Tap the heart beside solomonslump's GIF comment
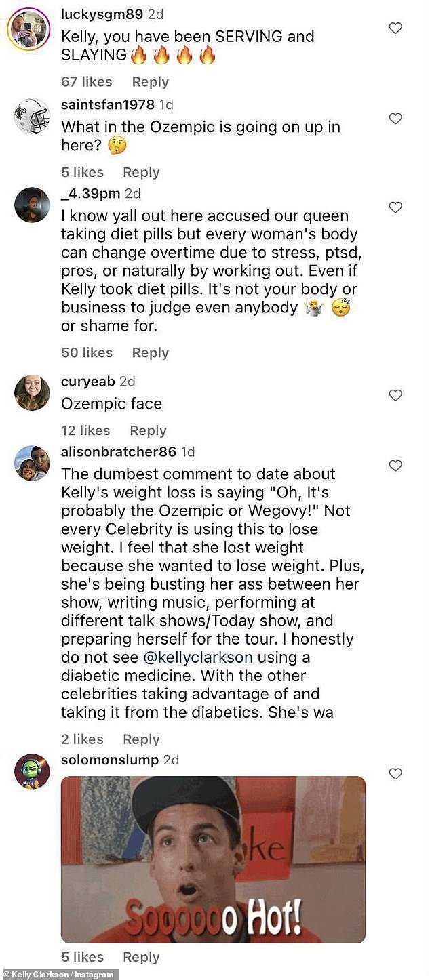Image resolution: width=430 pixels, height=980 pixels. pos(395,773)
